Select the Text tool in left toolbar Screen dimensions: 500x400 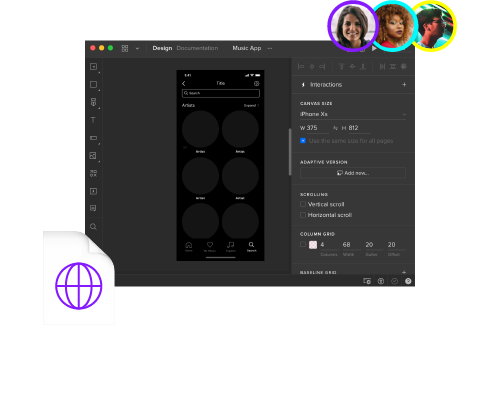tap(93, 120)
